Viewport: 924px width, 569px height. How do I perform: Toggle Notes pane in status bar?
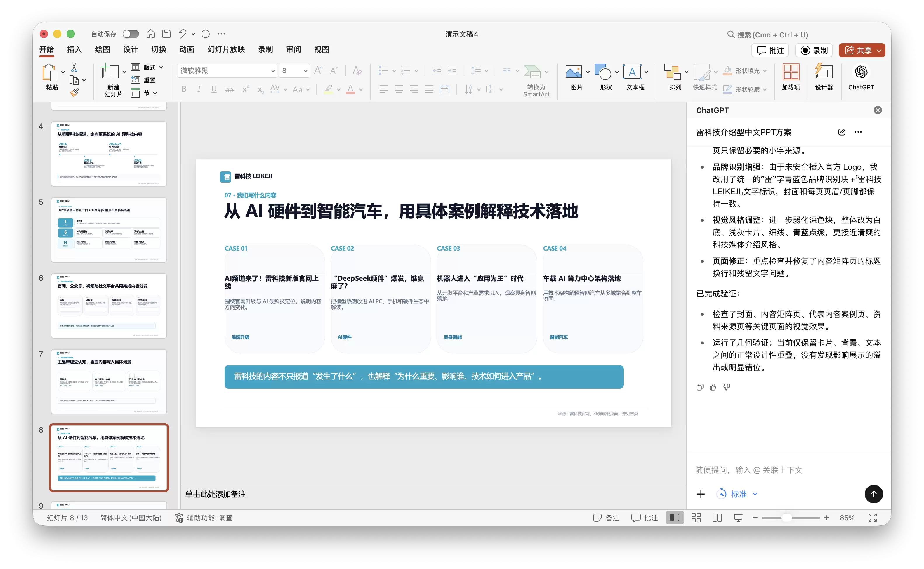tap(606, 518)
